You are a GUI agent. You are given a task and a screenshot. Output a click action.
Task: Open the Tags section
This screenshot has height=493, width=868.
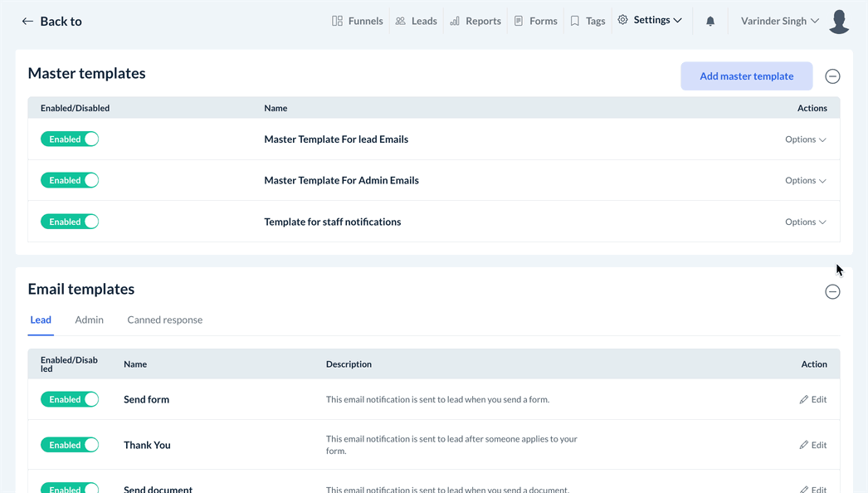pyautogui.click(x=588, y=21)
